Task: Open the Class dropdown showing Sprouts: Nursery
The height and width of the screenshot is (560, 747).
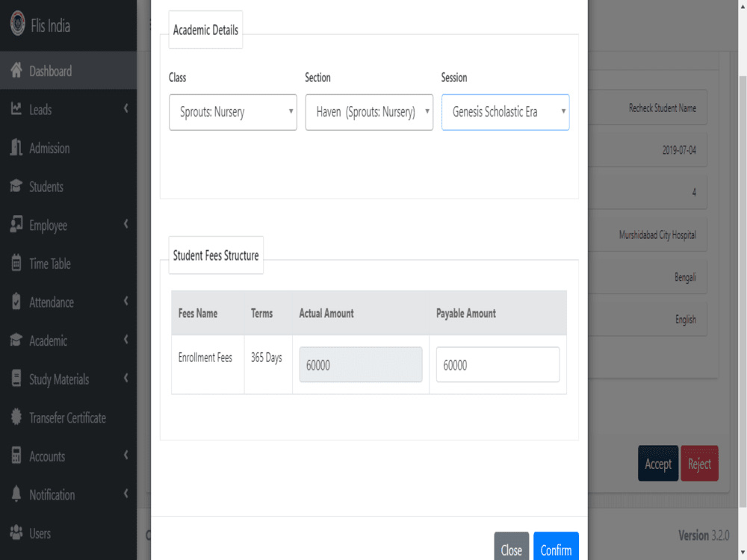Action: click(232, 112)
